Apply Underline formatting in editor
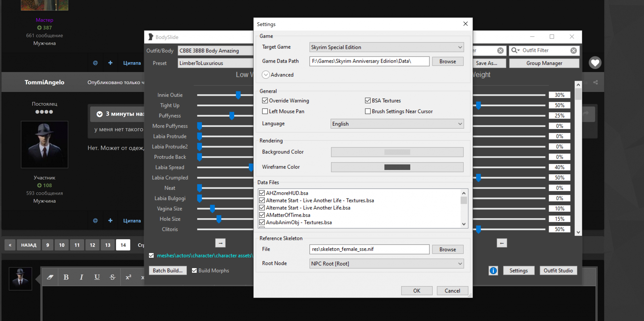The image size is (644, 321). click(97, 277)
